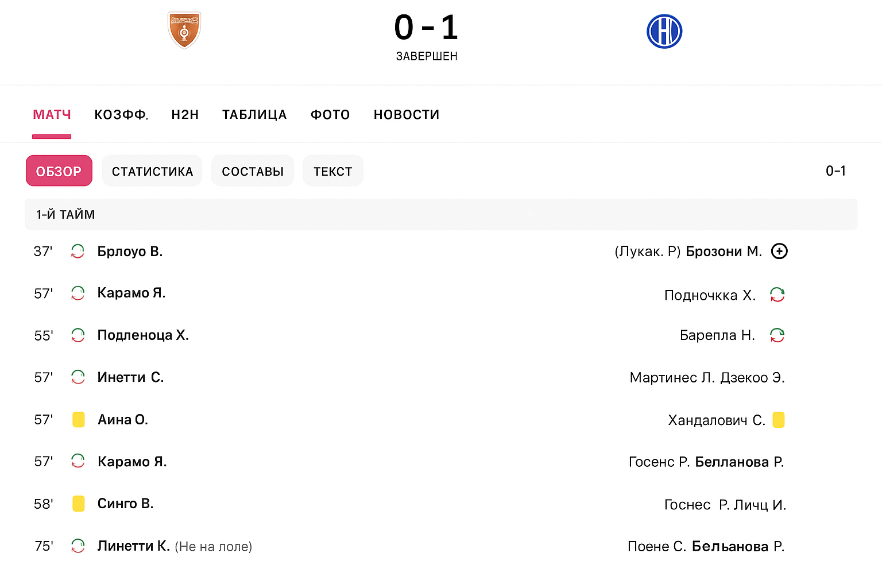Select the substitution icon beside Барепла Н.

(x=778, y=335)
